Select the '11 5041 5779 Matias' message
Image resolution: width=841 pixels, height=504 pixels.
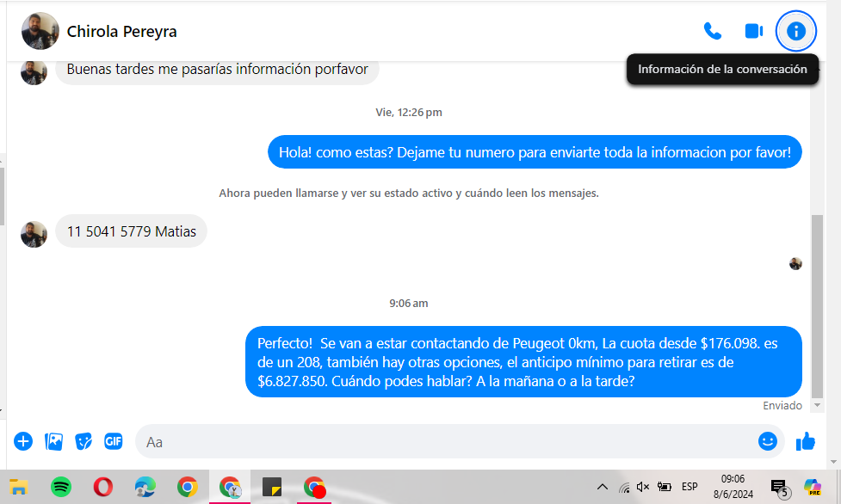click(132, 231)
